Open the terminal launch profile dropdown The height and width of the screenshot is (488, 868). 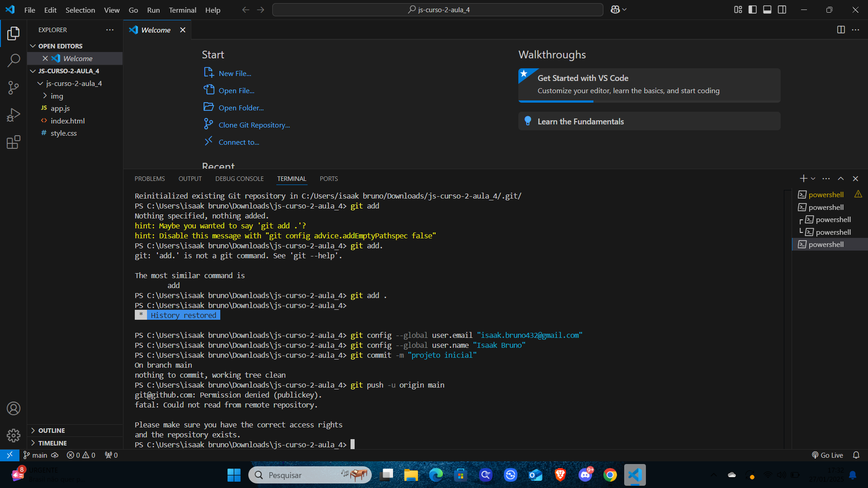point(813,179)
